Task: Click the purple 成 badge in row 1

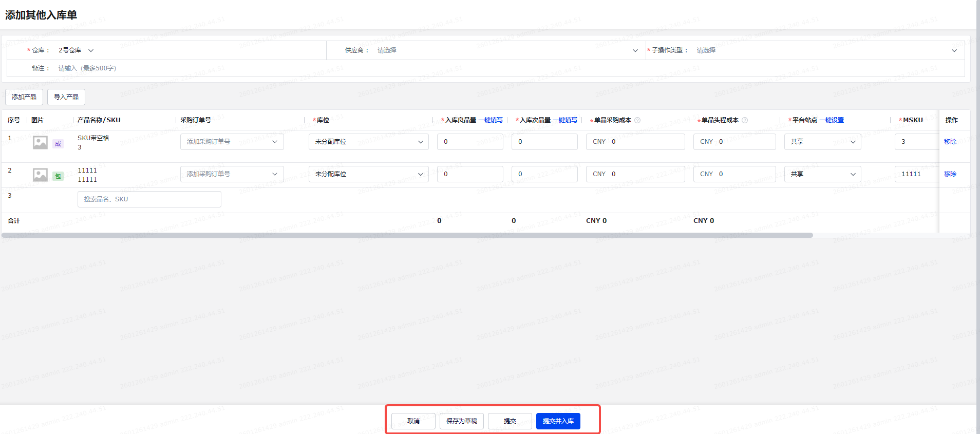Action: pyautogui.click(x=58, y=144)
